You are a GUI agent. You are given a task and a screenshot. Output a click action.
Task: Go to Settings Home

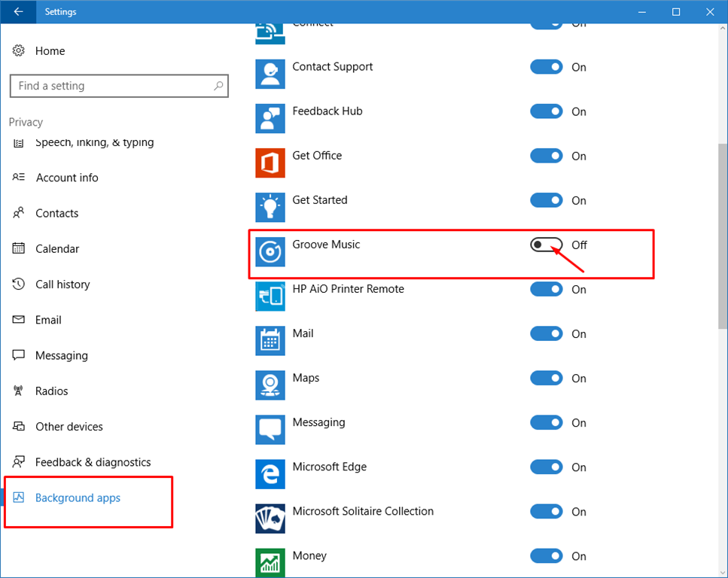pyautogui.click(x=50, y=51)
